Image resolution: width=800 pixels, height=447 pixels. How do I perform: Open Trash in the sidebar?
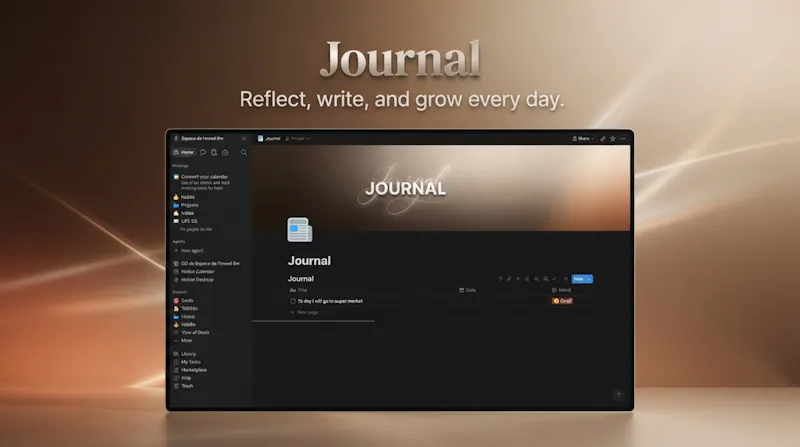(x=184, y=386)
